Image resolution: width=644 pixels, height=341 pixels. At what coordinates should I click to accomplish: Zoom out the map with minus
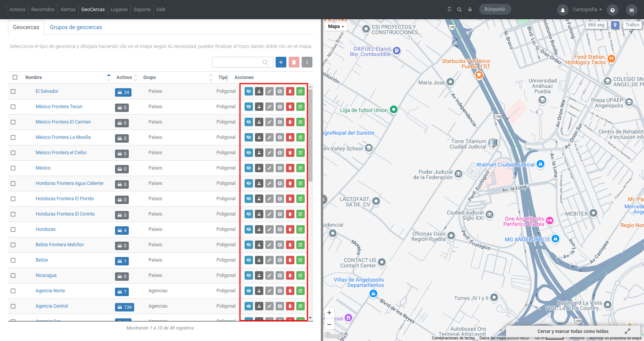coord(329,324)
